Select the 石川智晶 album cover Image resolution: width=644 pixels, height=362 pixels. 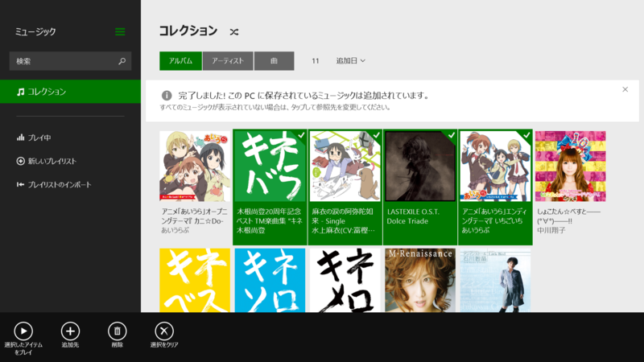tap(495, 280)
